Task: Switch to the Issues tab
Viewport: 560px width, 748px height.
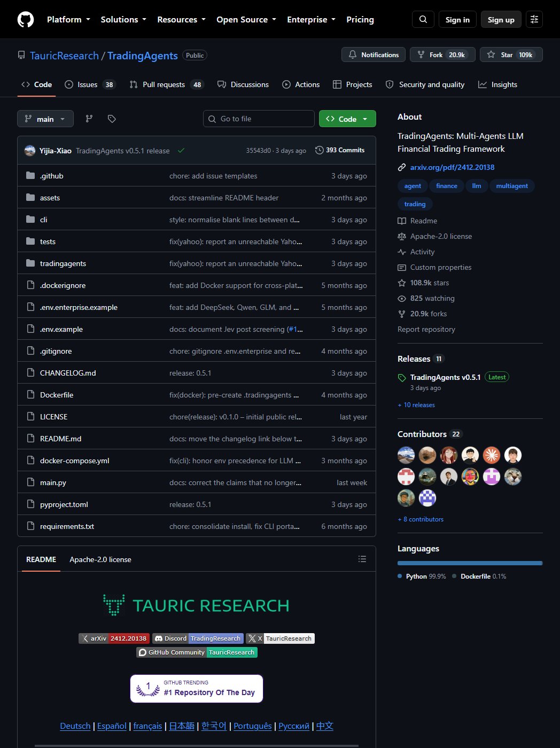Action: pos(89,84)
